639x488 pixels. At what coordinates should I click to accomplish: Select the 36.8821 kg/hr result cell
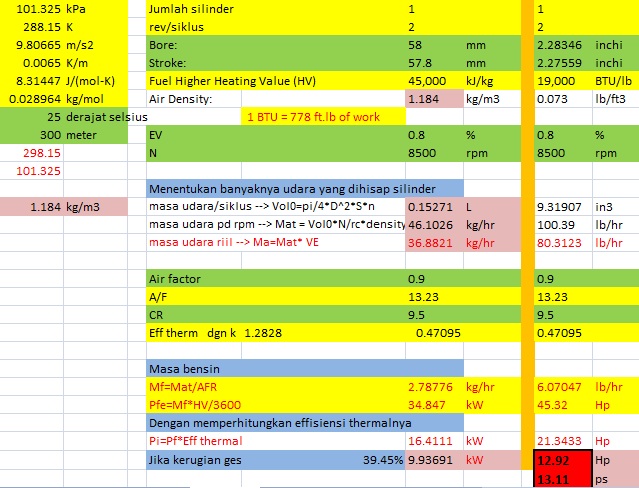coord(434,242)
